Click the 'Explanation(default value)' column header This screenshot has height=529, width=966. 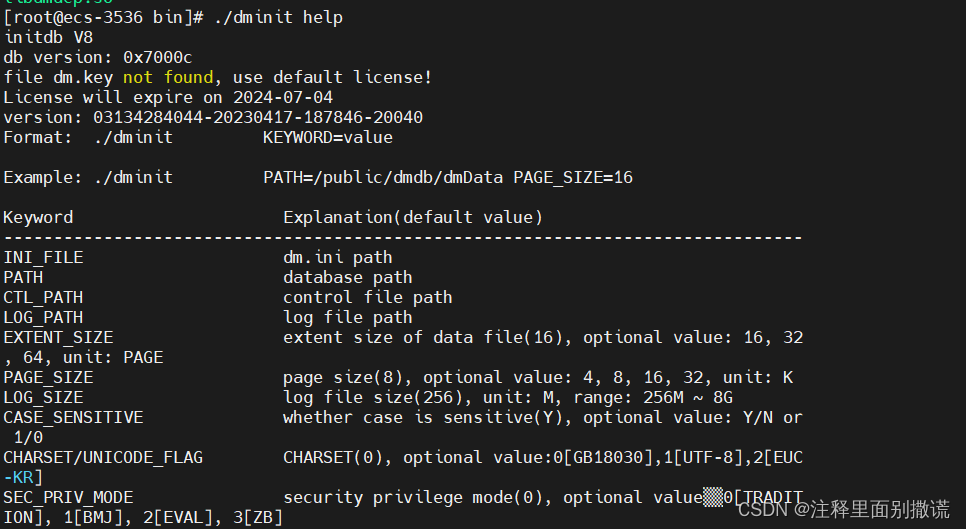413,217
